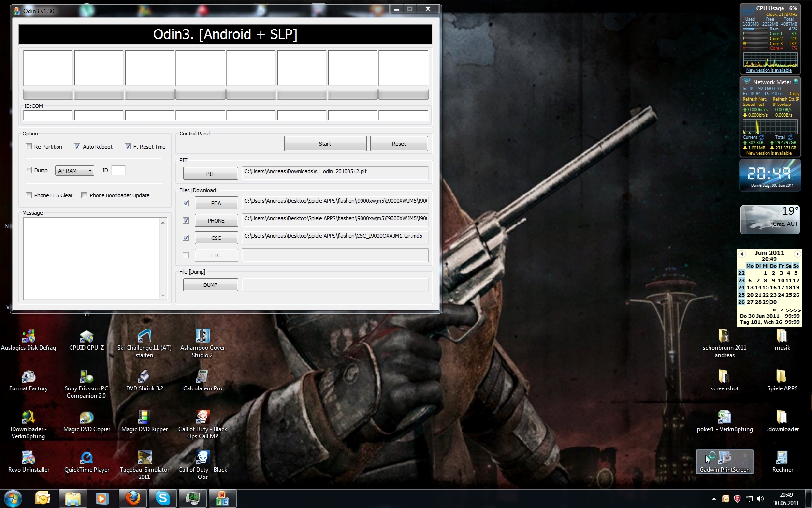Click Speed Test in Network Meter
Screen dimensions: 812x508
point(754,105)
